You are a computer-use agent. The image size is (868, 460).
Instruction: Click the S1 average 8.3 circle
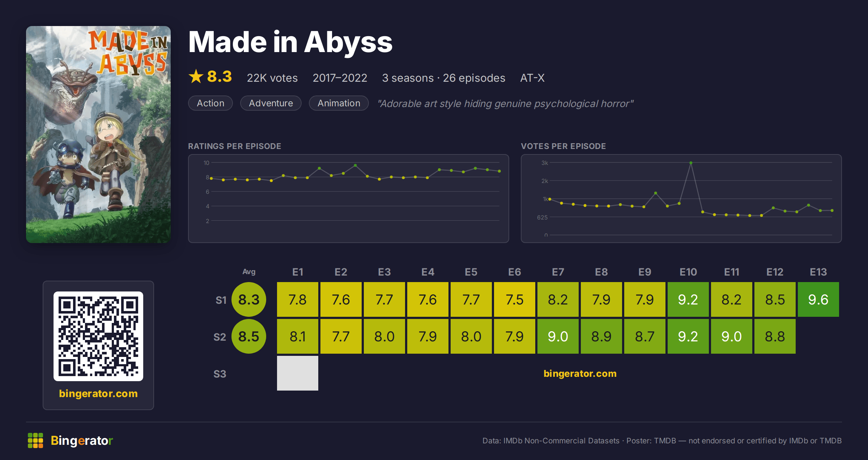[249, 299]
